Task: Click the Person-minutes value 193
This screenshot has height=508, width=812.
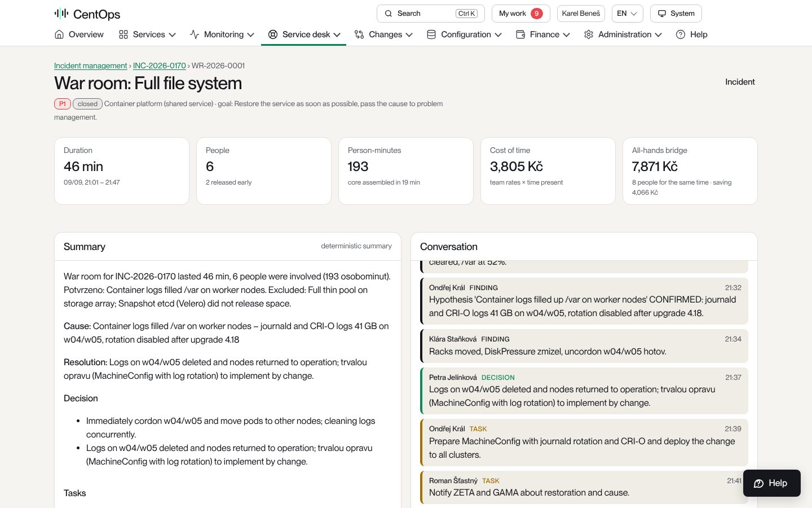Action: [x=358, y=167]
